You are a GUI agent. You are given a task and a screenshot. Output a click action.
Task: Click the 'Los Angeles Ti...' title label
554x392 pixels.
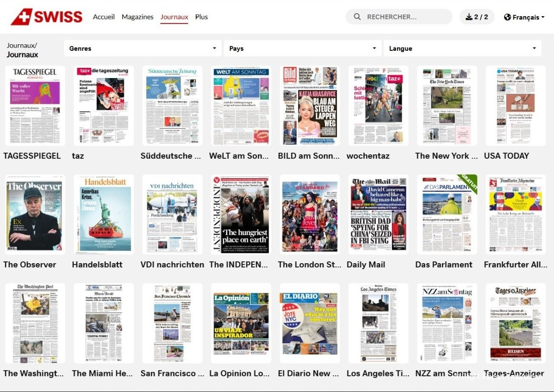(x=378, y=374)
